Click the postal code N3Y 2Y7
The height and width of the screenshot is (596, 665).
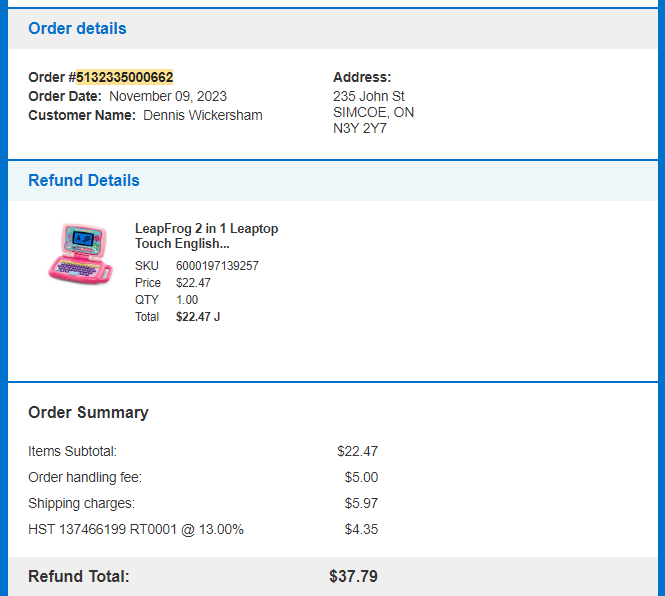360,128
